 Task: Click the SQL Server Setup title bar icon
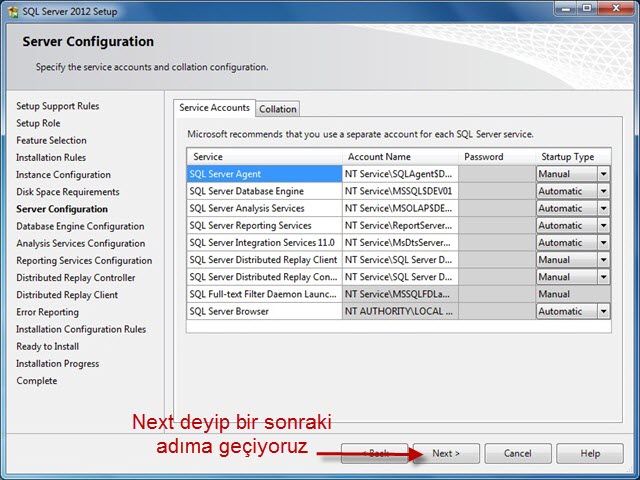13,8
